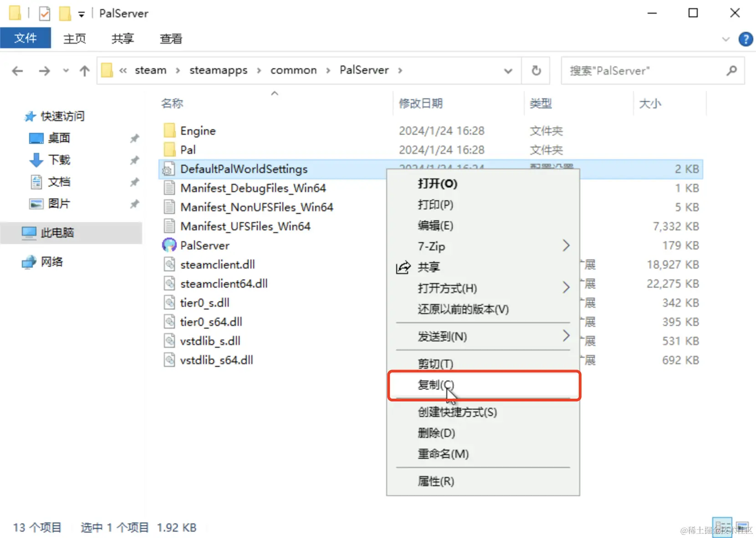Viewport: 756px width, 538px height.
Task: Open the 文件 ribbon tab
Action: pos(26,38)
